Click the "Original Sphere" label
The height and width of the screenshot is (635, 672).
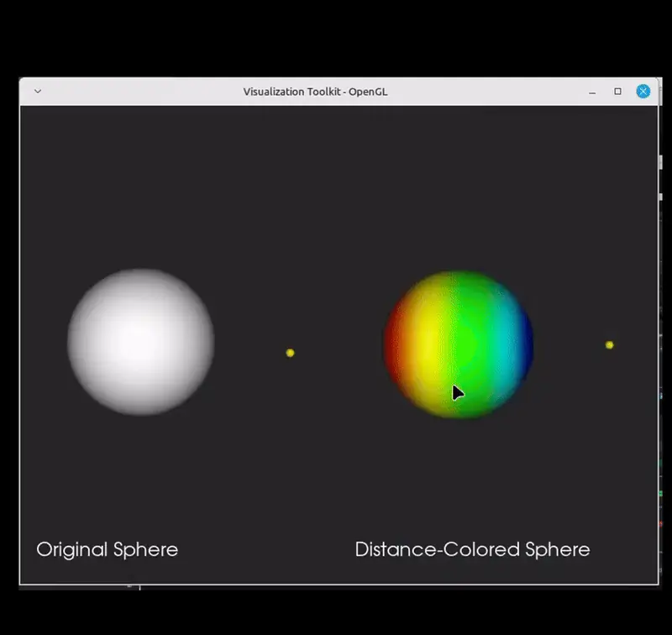pos(108,549)
